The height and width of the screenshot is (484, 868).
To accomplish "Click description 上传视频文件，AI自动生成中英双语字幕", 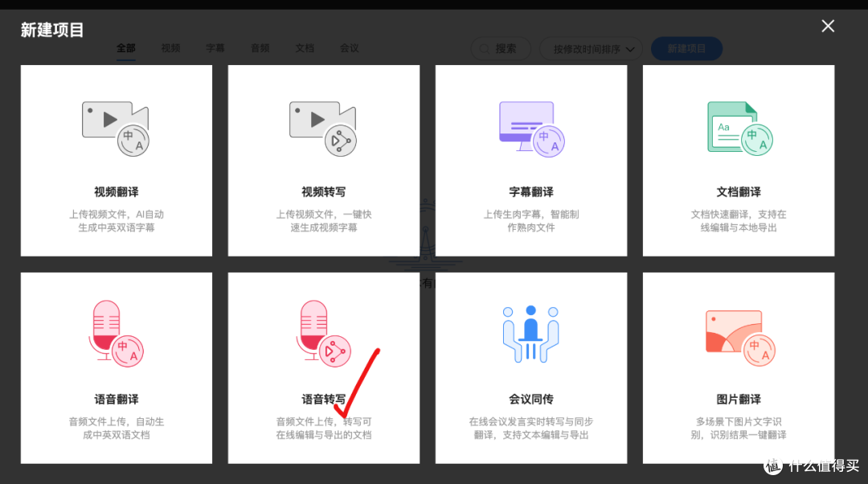I will [117, 221].
